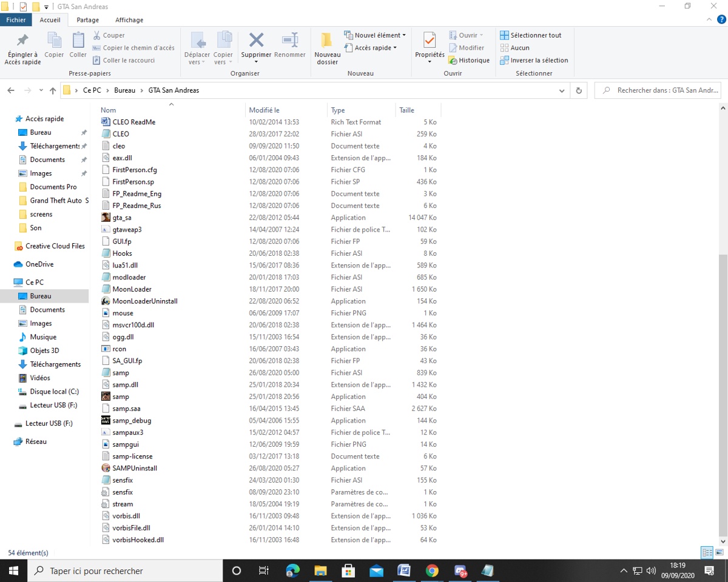This screenshot has width=728, height=582.
Task: Refresh the folder view
Action: coord(579,90)
